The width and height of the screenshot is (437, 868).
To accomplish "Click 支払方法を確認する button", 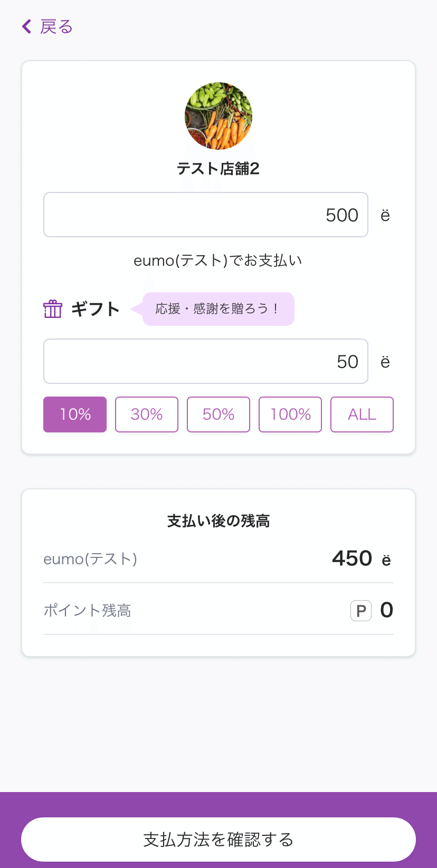I will click(x=218, y=840).
